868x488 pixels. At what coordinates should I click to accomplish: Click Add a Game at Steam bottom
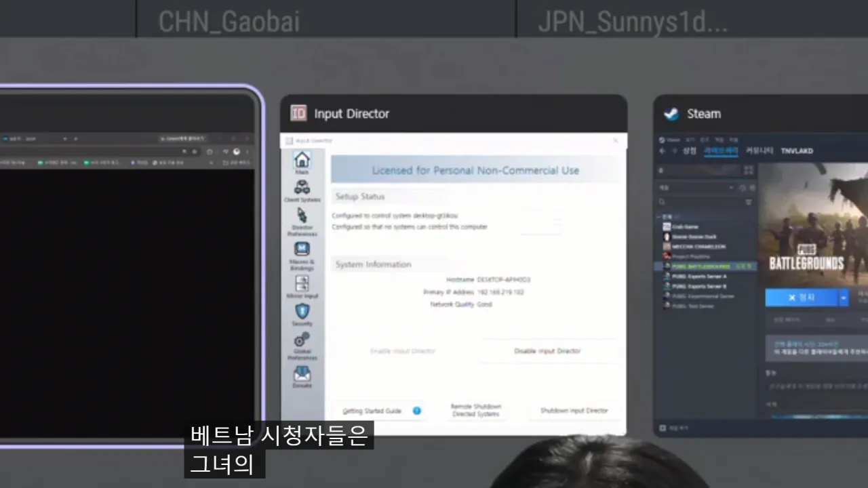point(673,428)
